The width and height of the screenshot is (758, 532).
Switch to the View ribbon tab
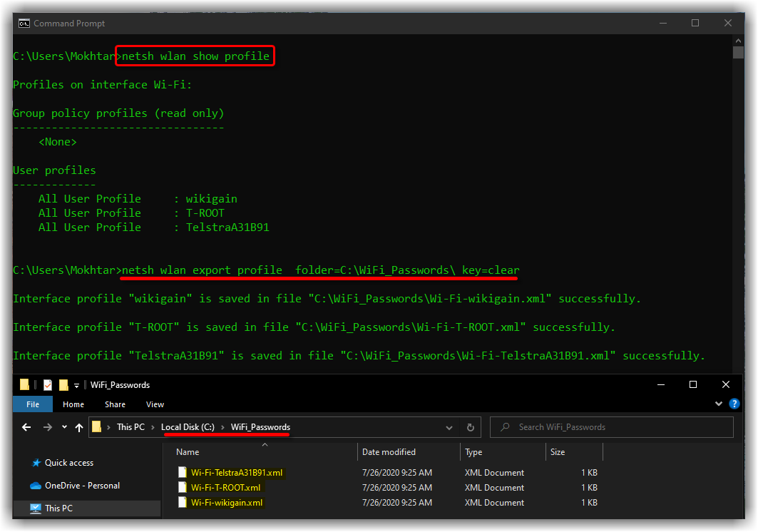point(155,404)
